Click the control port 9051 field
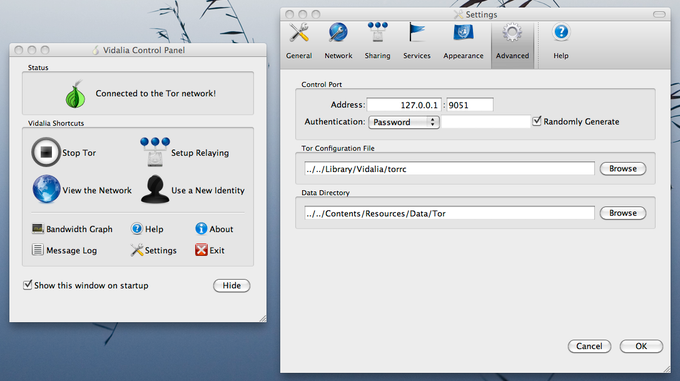 pos(470,105)
